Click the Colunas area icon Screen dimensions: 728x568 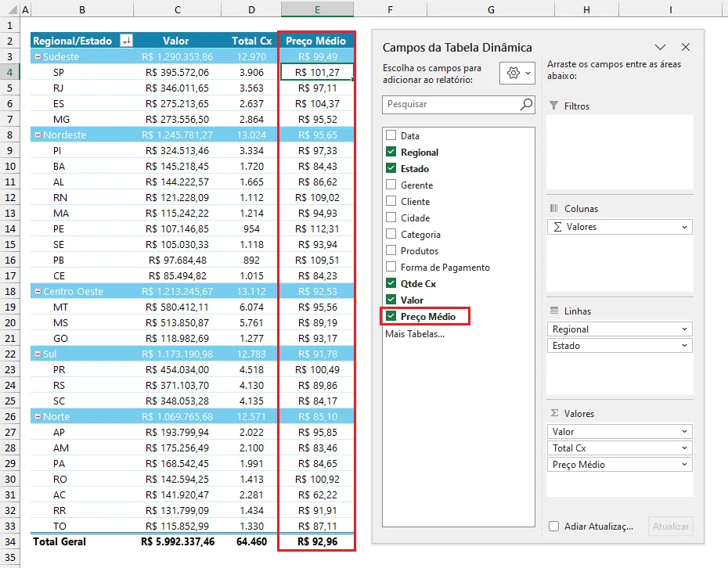[554, 208]
